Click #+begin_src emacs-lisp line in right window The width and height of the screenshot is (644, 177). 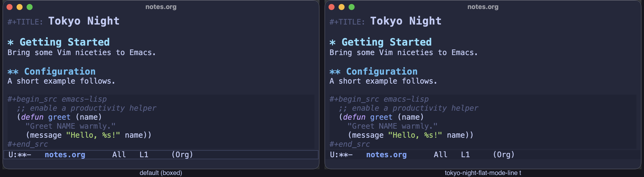[379, 99]
